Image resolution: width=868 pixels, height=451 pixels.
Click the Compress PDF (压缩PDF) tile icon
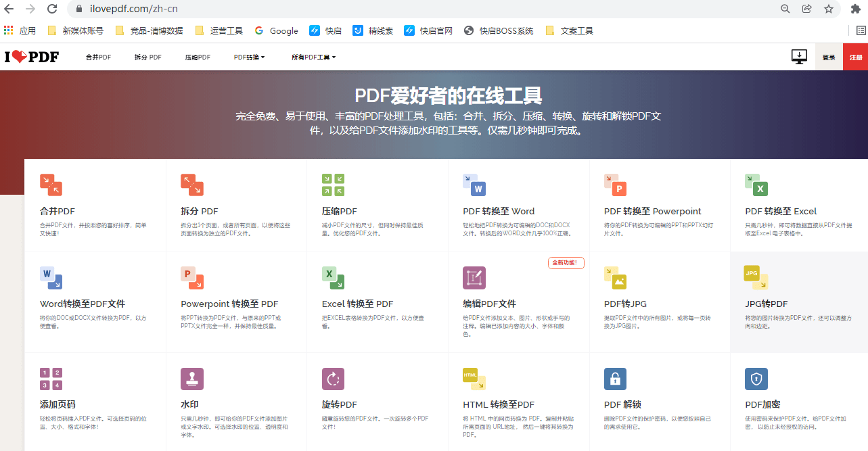coord(334,185)
